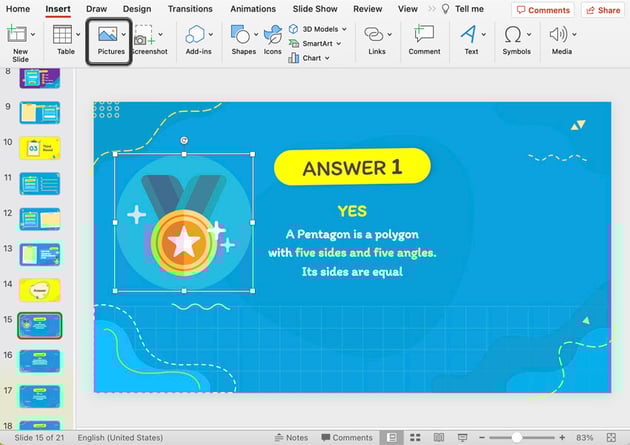Open the Transitions tab
This screenshot has width=630, height=445.
[x=190, y=9]
